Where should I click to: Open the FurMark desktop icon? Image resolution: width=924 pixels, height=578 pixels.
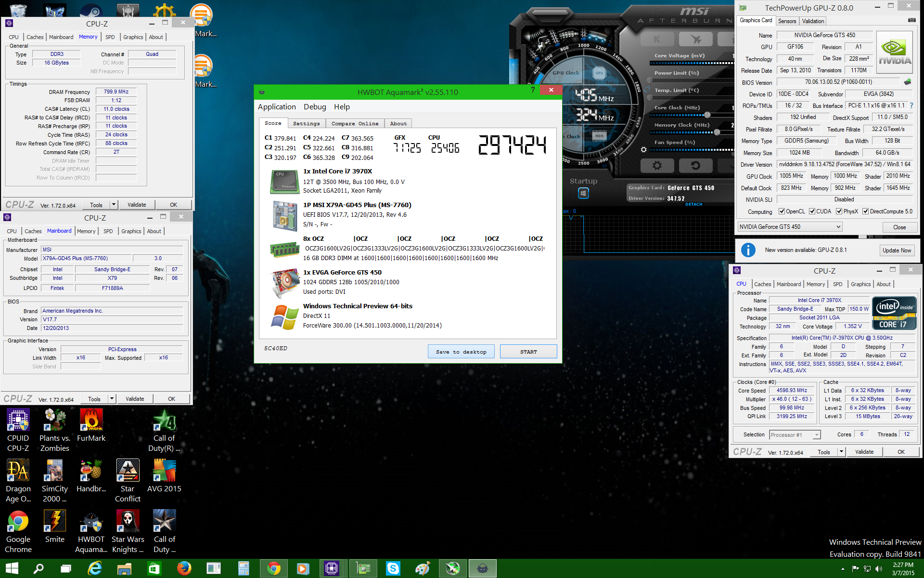point(91,425)
